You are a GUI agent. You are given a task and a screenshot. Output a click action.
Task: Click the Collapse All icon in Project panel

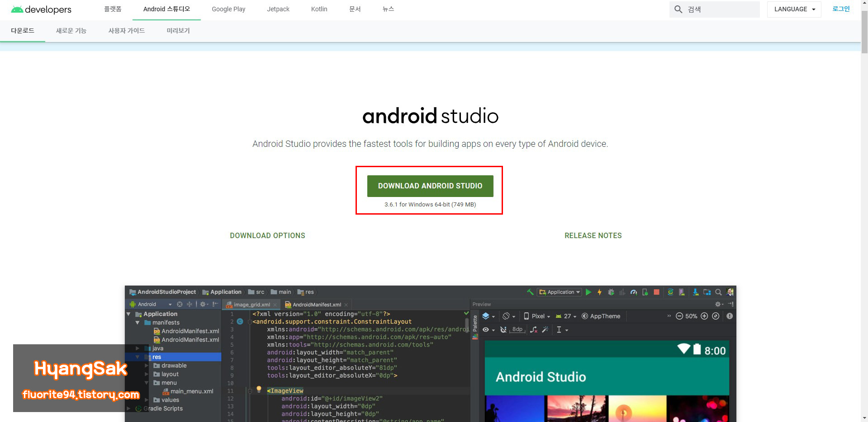pos(190,304)
